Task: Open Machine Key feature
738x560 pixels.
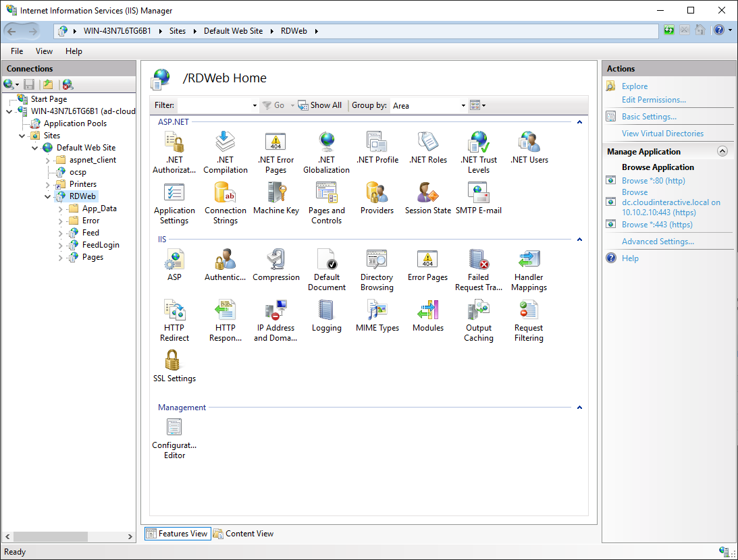Action: [x=275, y=198]
